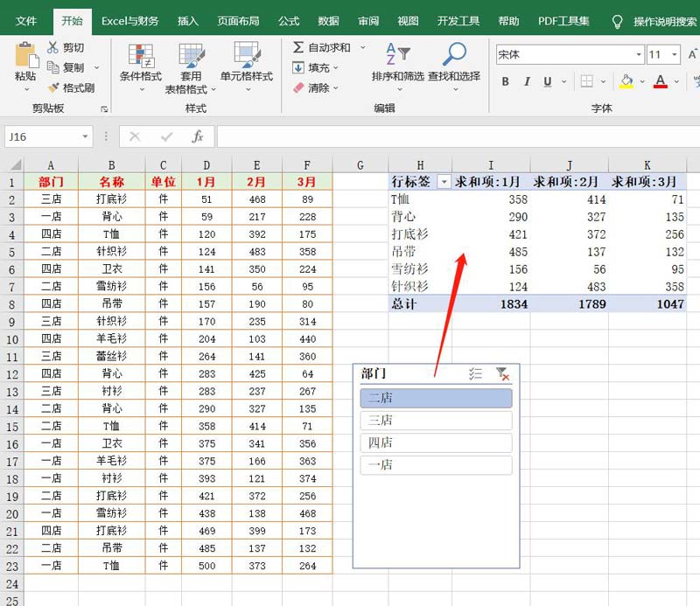Toggle Italic formatting
This screenshot has width=700, height=606.
526,82
